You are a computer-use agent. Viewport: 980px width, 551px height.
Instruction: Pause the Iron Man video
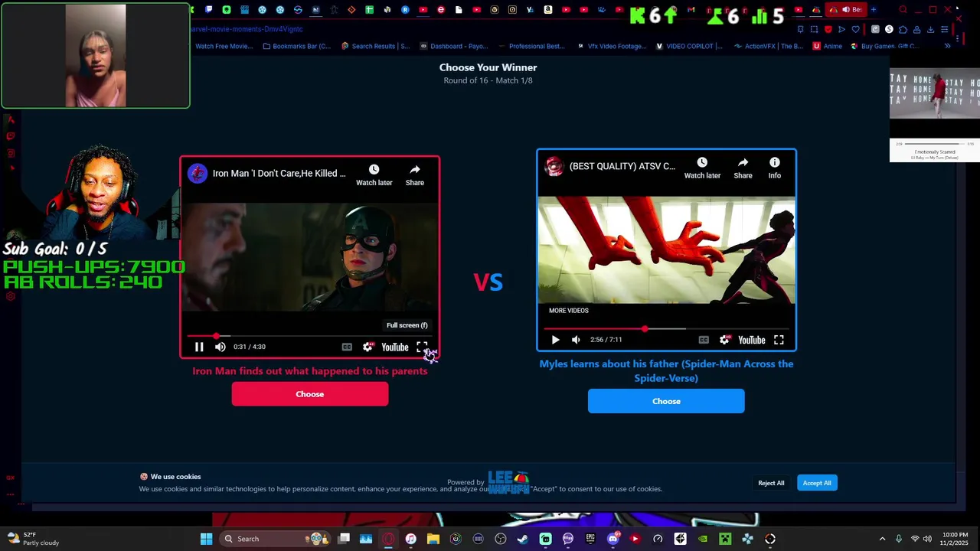199,347
